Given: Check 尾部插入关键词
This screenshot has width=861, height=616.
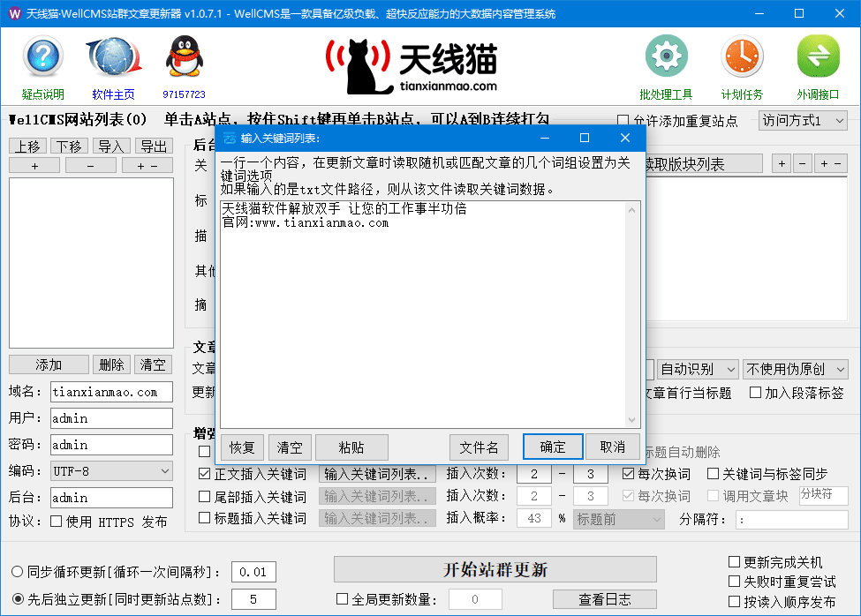Looking at the screenshot, I should (x=204, y=497).
